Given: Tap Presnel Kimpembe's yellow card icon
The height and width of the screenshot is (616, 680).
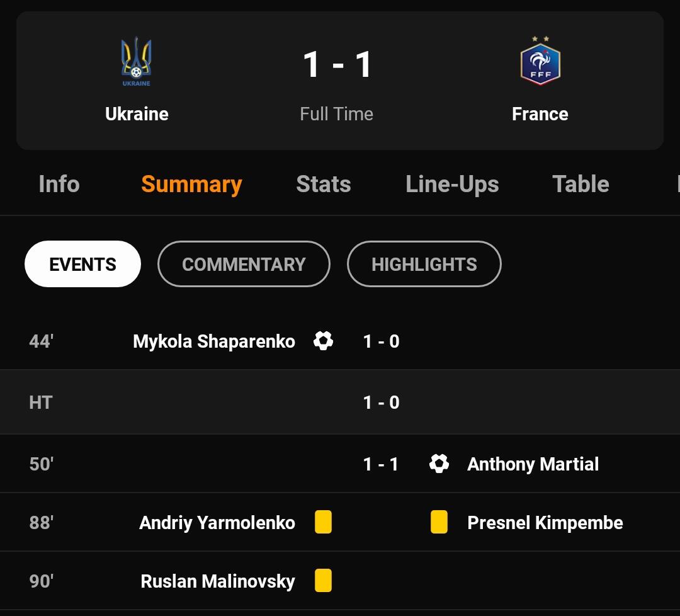Looking at the screenshot, I should 439,522.
